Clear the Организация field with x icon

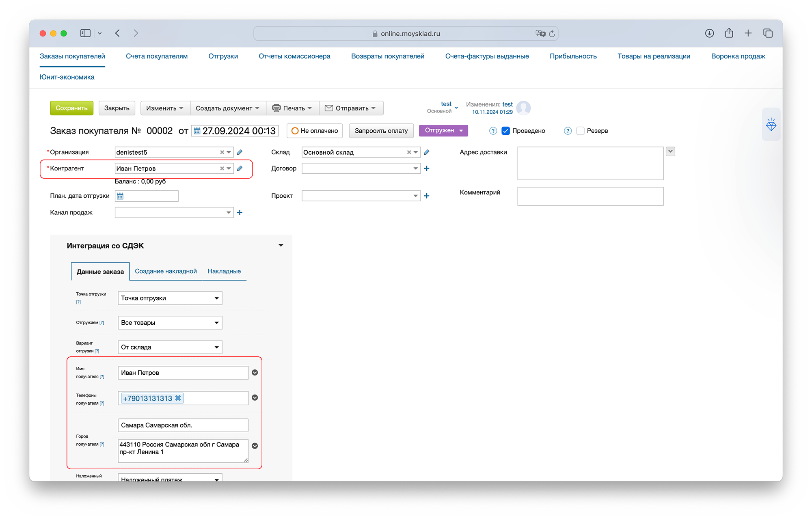point(222,152)
